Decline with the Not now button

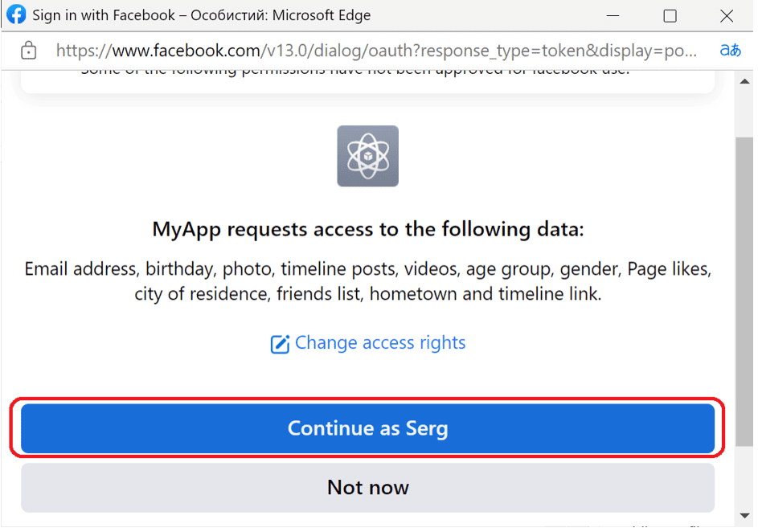point(367,487)
